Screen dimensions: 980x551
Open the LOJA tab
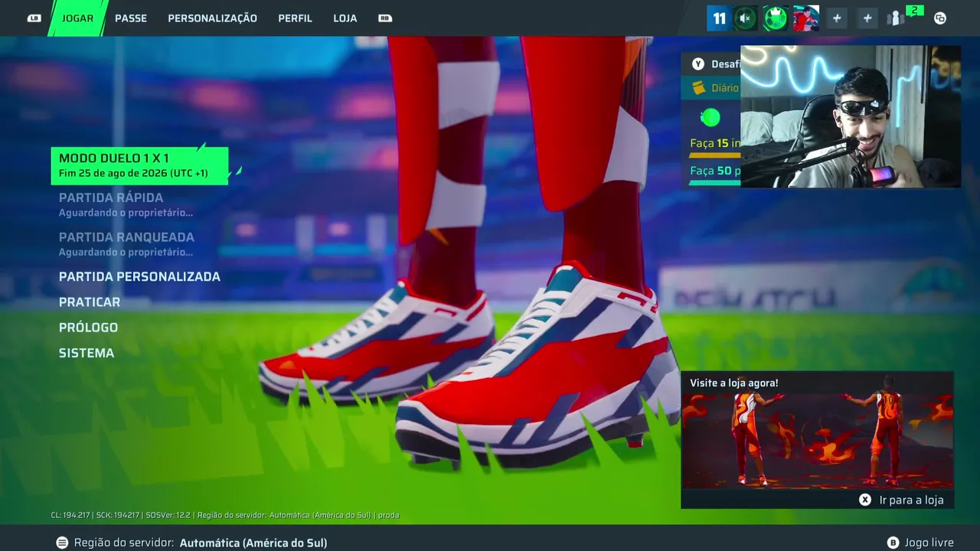tap(345, 18)
